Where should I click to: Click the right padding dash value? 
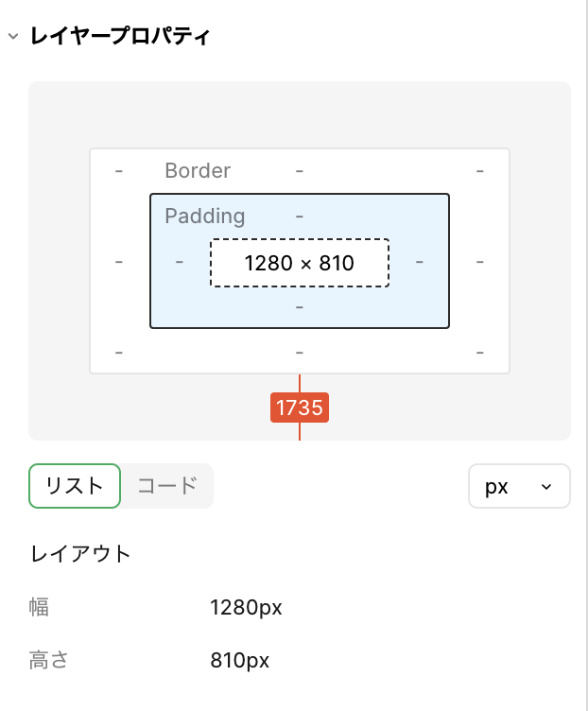point(420,261)
